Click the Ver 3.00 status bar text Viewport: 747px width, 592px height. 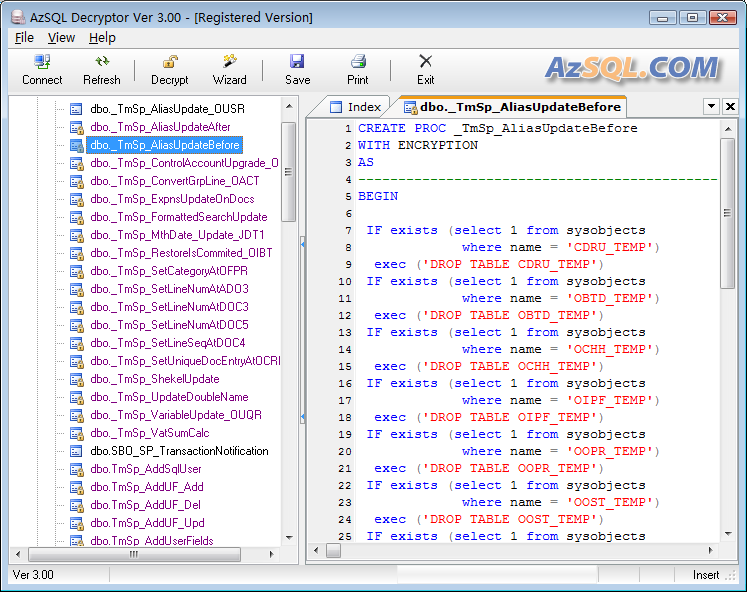point(33,575)
